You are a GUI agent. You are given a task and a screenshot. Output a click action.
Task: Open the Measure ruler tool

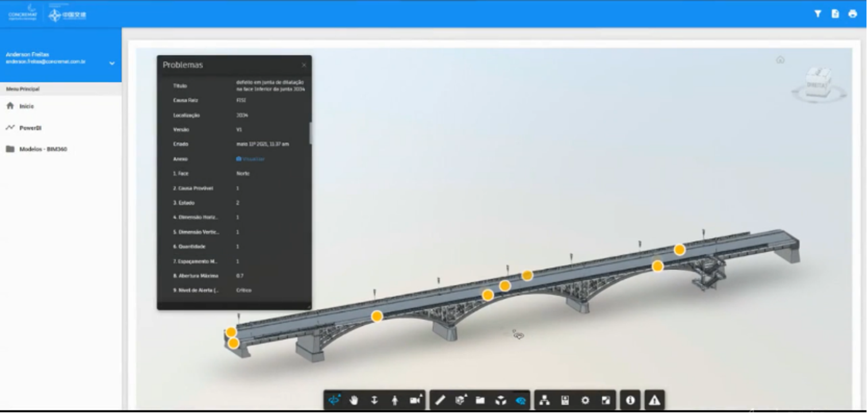(x=440, y=400)
